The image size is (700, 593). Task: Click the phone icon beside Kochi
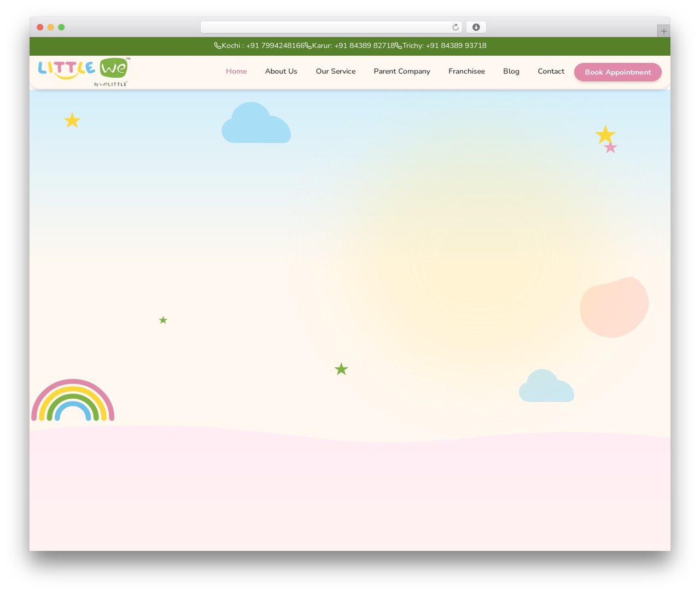(218, 46)
